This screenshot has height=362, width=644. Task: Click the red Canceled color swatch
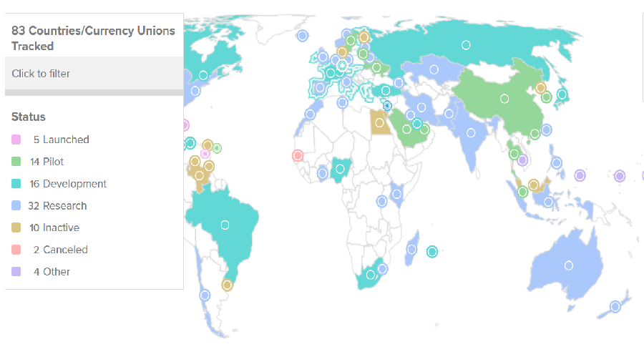click(16, 250)
